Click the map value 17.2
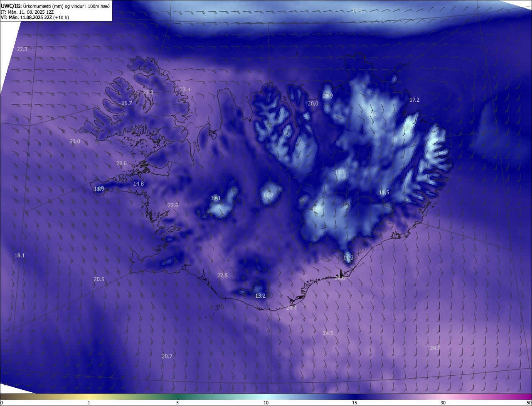 pos(414,100)
